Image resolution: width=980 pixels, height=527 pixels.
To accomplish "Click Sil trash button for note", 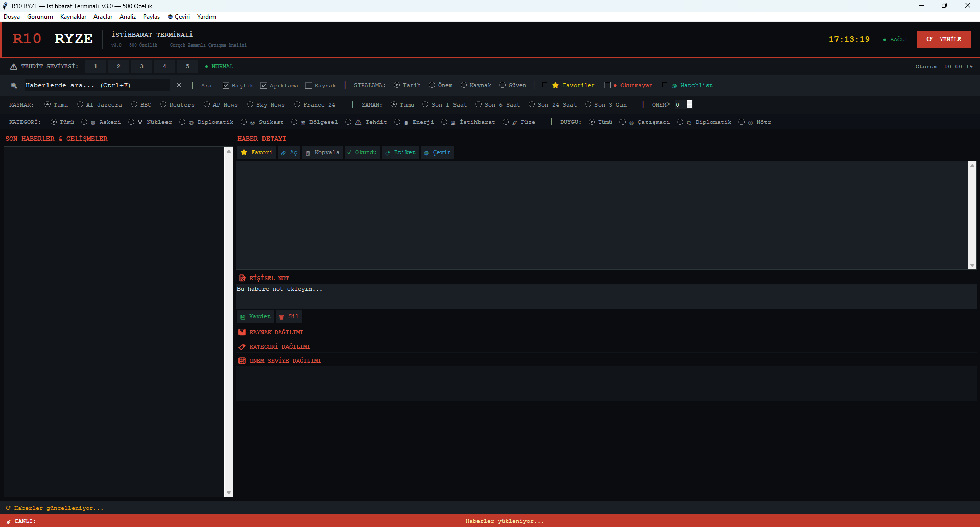I will point(289,316).
